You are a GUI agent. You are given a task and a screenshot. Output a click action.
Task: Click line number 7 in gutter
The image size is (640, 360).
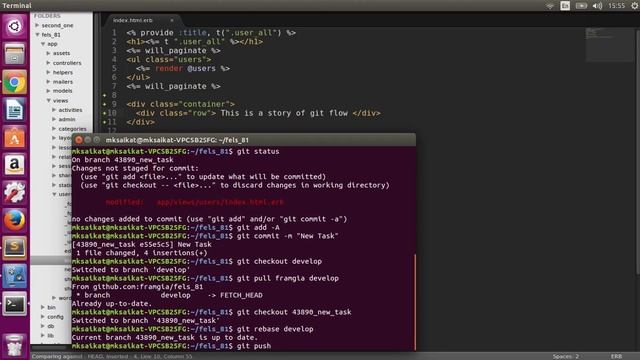[114, 86]
